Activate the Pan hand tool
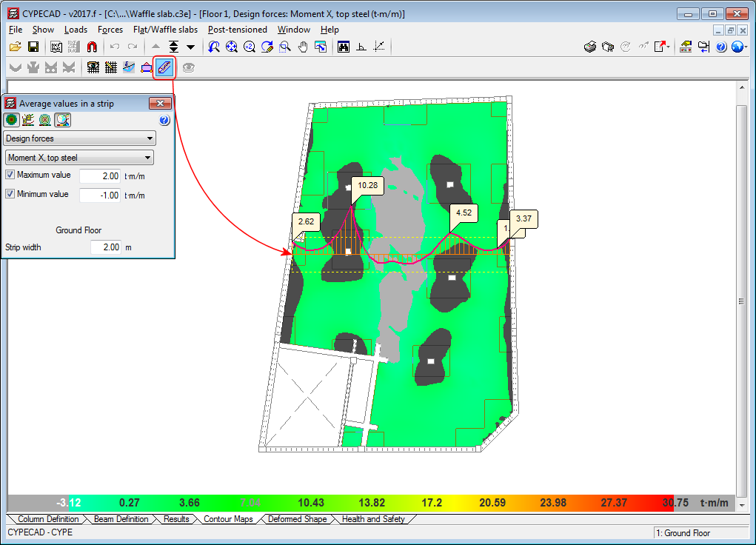Viewport: 756px width, 545px height. [x=303, y=47]
